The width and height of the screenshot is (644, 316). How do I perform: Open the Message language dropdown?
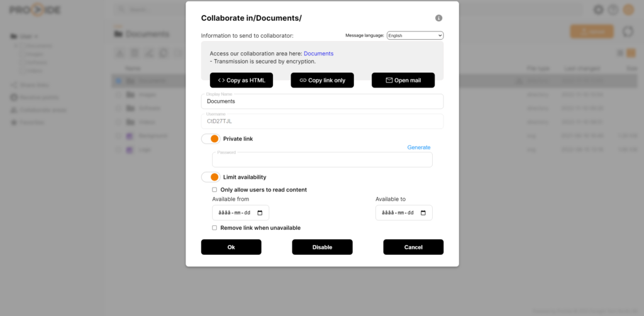pyautogui.click(x=415, y=36)
